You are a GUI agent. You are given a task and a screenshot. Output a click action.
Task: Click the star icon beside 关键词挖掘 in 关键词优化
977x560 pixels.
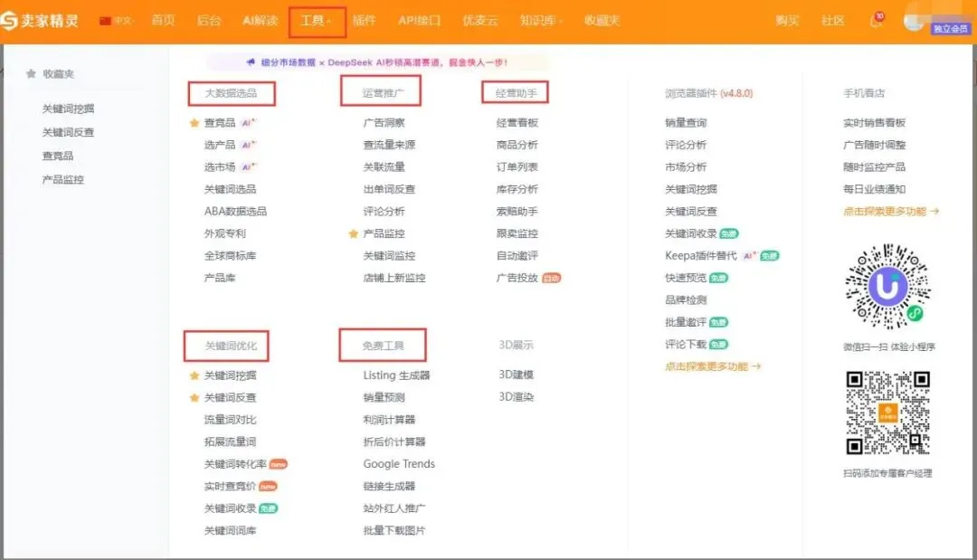194,375
